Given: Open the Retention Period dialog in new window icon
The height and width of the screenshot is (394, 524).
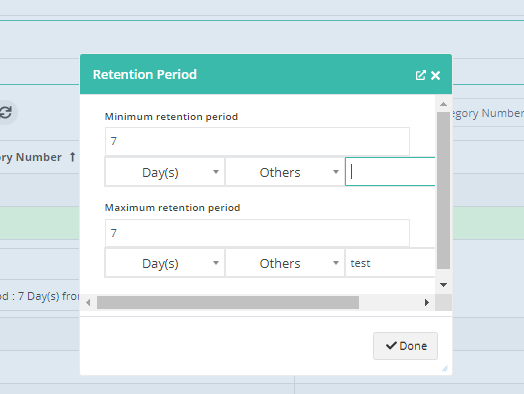Looking at the screenshot, I should 420,75.
